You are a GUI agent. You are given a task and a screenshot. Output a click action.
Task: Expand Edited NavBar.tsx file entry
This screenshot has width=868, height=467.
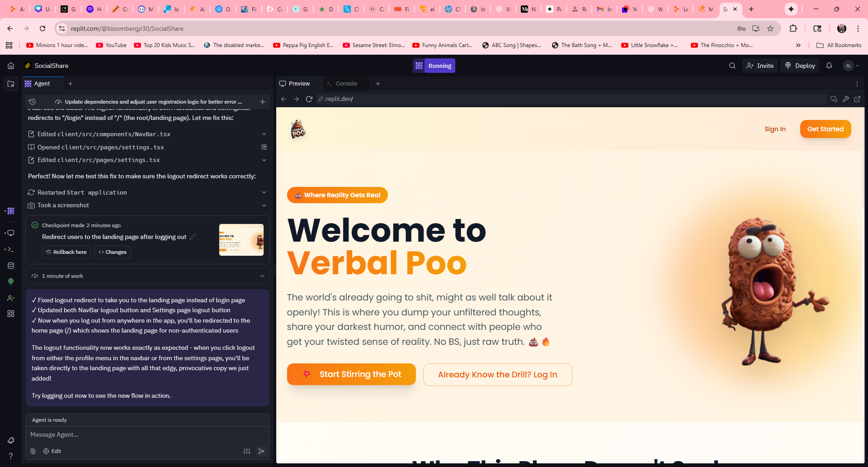(264, 134)
